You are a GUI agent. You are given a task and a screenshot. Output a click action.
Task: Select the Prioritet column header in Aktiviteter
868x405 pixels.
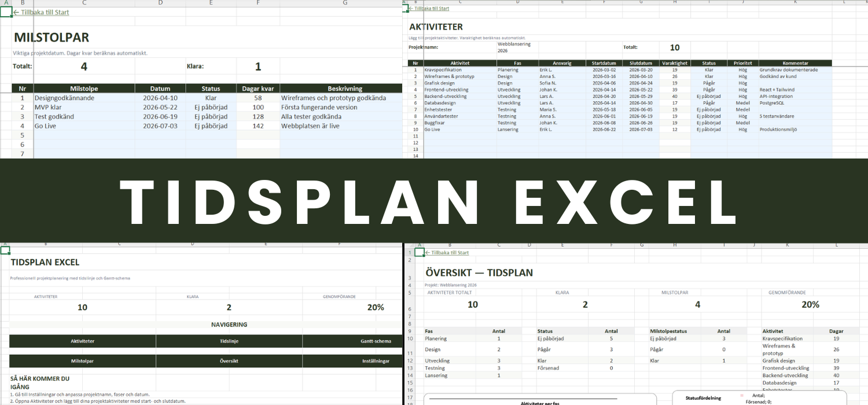744,63
